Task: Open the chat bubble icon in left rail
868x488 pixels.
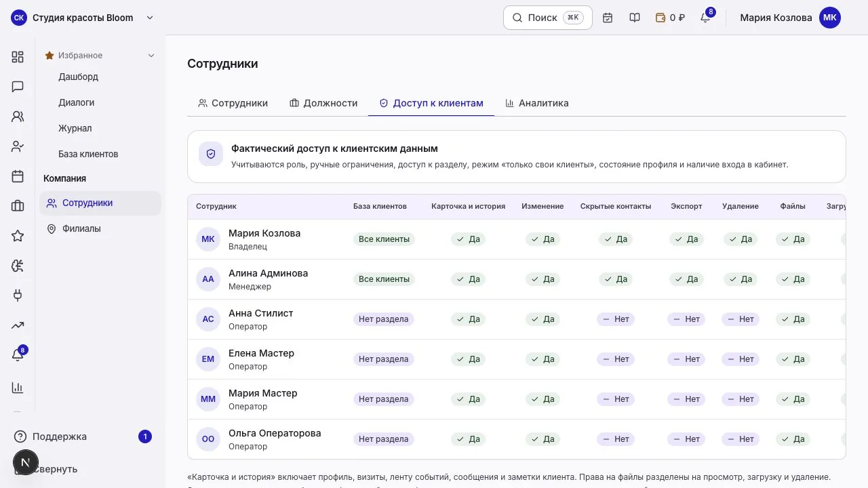Action: 18,87
